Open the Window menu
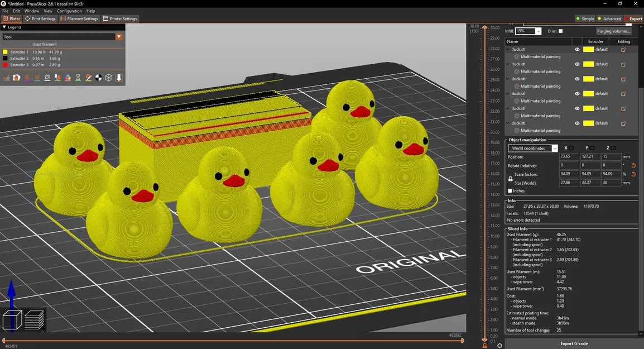 (32, 11)
